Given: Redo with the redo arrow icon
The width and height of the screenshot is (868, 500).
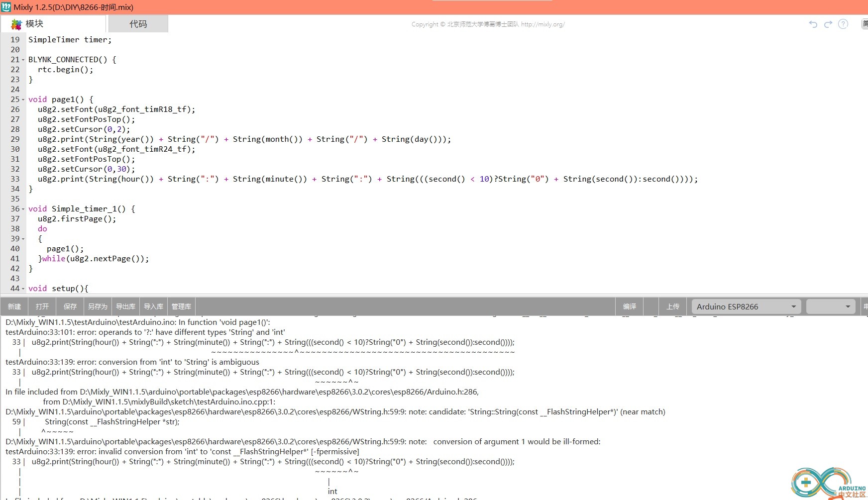Looking at the screenshot, I should tap(828, 24).
